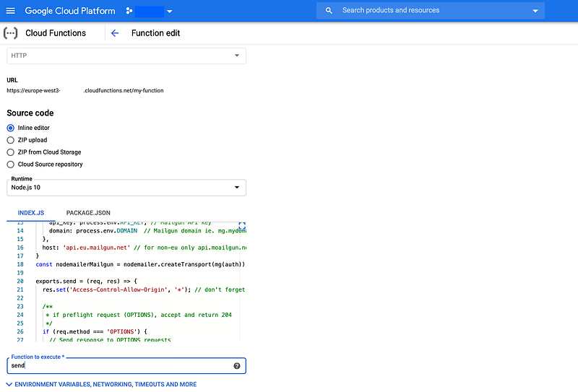Viewport: 578px width, 392px height.
Task: Click the Function edit page title
Action: tap(155, 33)
